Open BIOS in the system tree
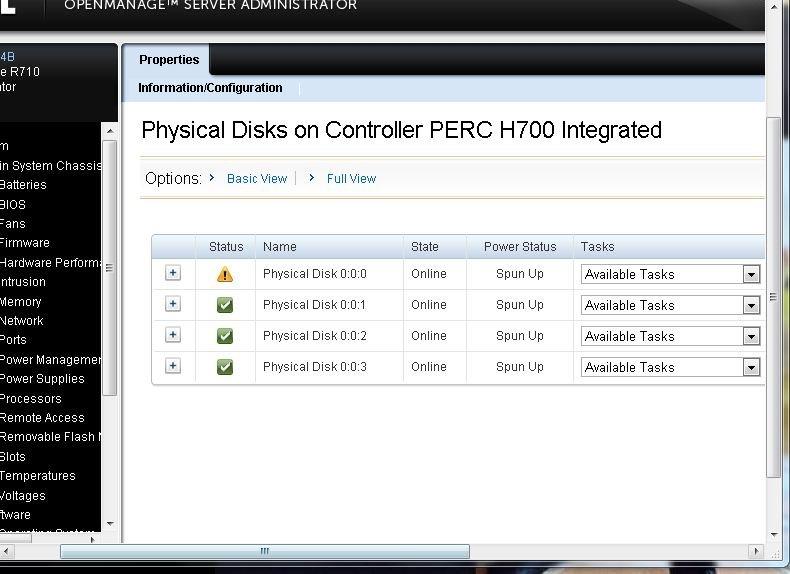 (13, 205)
